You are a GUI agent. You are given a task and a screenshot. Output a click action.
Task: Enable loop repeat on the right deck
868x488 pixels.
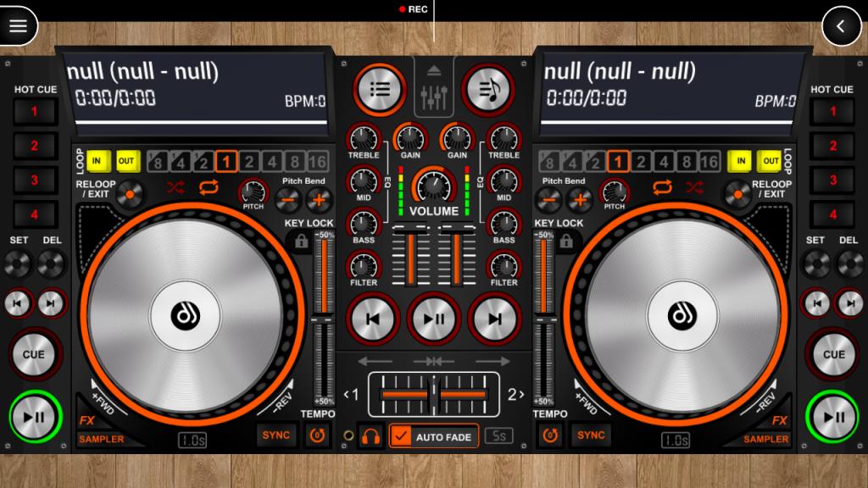pyautogui.click(x=664, y=188)
